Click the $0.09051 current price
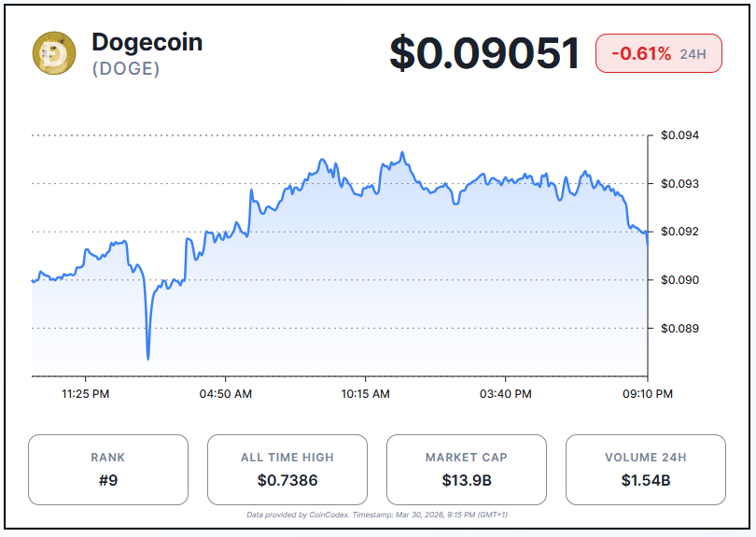Viewport: 756px width, 537px height. [484, 53]
